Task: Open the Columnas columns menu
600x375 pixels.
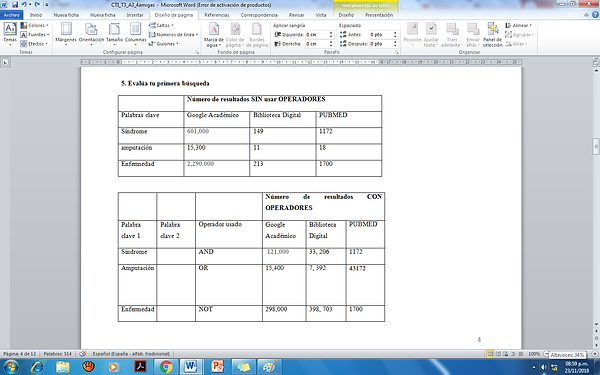Action: click(x=135, y=34)
